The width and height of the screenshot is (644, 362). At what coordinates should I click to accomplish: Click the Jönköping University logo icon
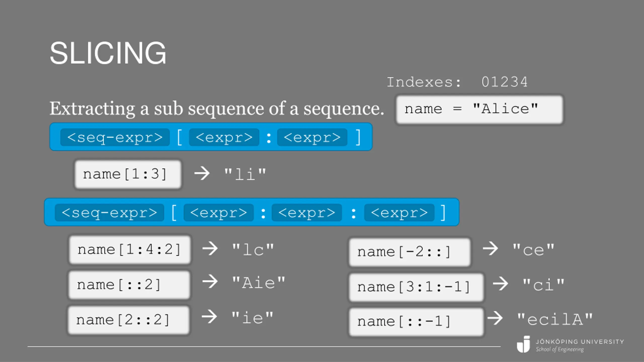(523, 344)
